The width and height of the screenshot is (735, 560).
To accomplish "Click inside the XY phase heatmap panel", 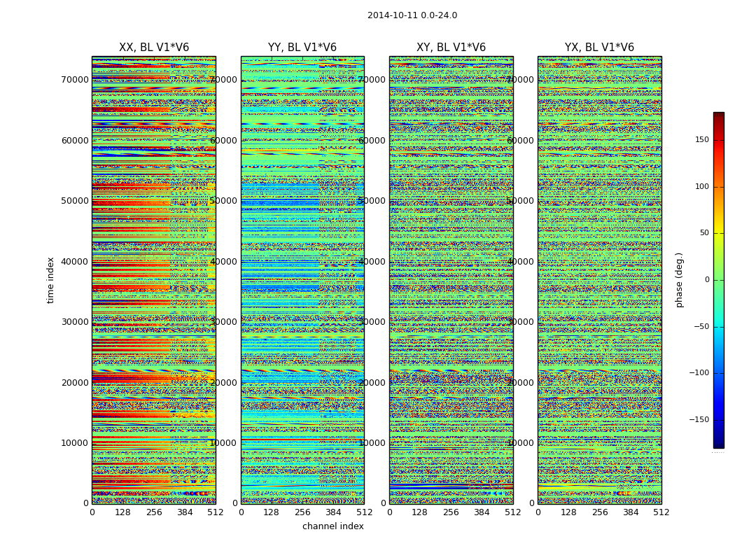I will click(451, 280).
